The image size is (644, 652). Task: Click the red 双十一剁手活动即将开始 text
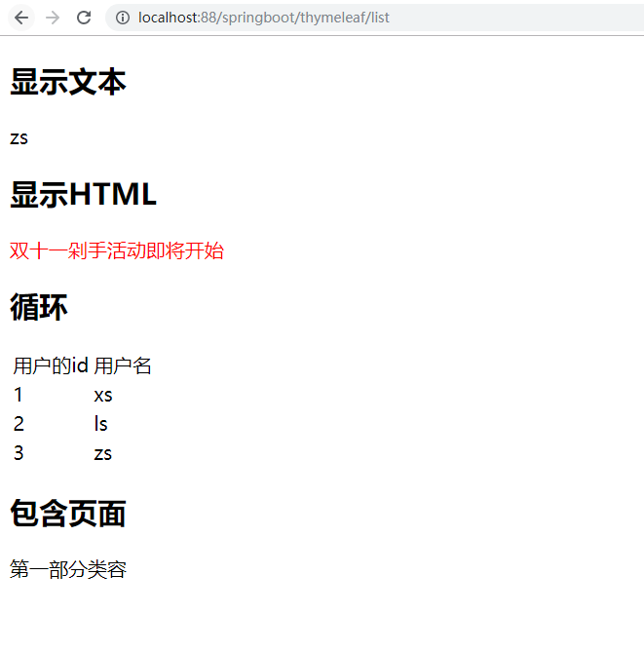pos(117,250)
